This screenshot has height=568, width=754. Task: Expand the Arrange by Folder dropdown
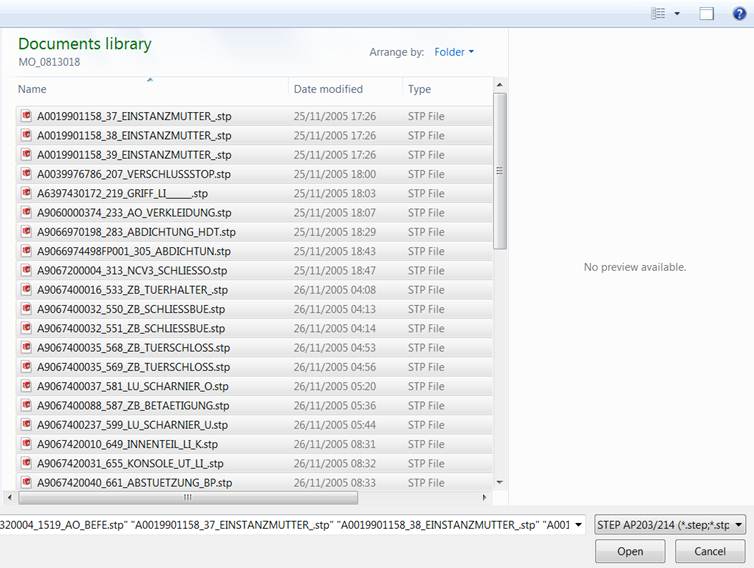[x=454, y=52]
